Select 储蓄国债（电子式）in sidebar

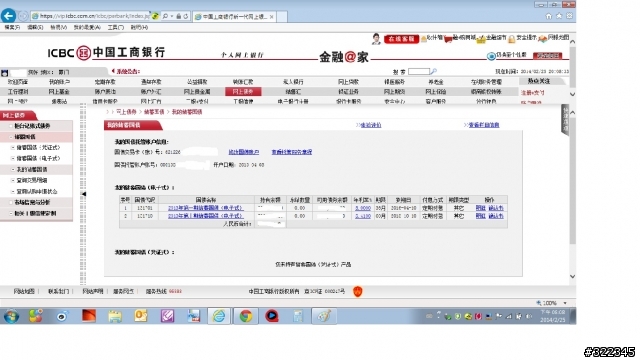tap(38, 158)
